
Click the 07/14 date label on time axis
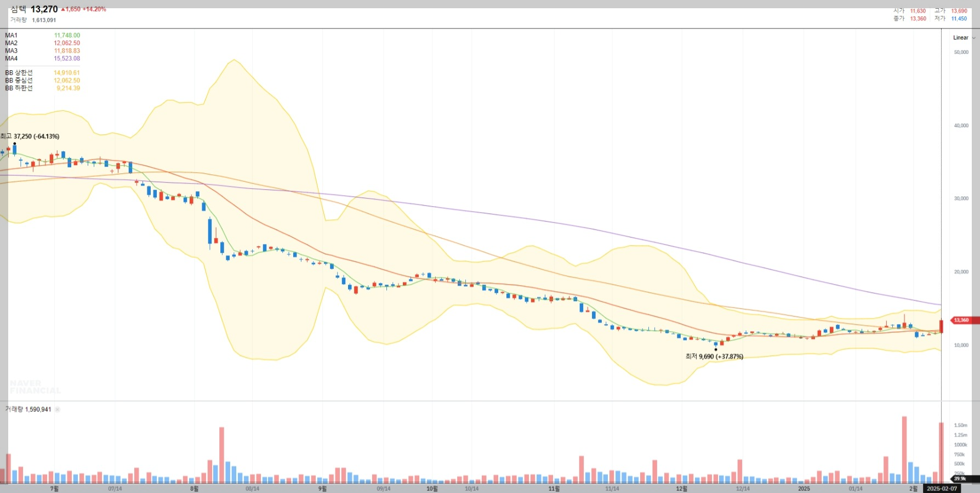115,489
